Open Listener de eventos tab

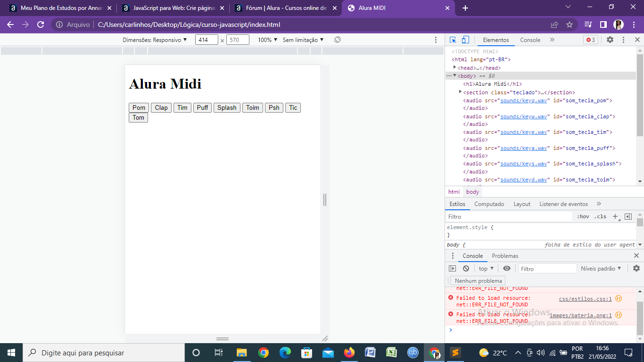564,204
